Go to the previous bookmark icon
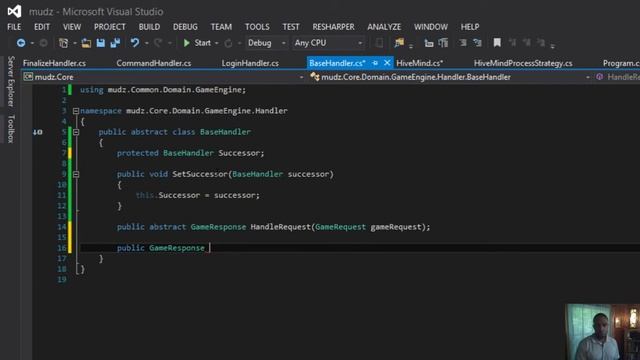Image resolution: width=640 pixels, height=360 pixels. [512, 42]
